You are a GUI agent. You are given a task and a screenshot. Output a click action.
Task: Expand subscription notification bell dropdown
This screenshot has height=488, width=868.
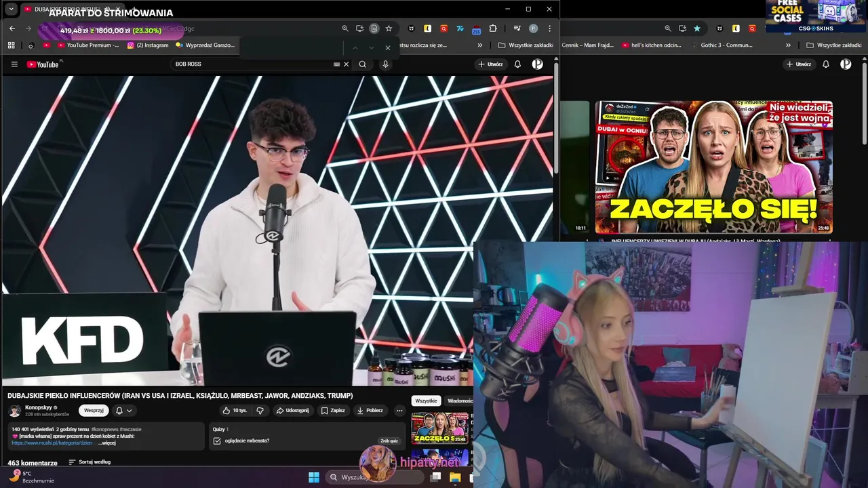[123, 411]
